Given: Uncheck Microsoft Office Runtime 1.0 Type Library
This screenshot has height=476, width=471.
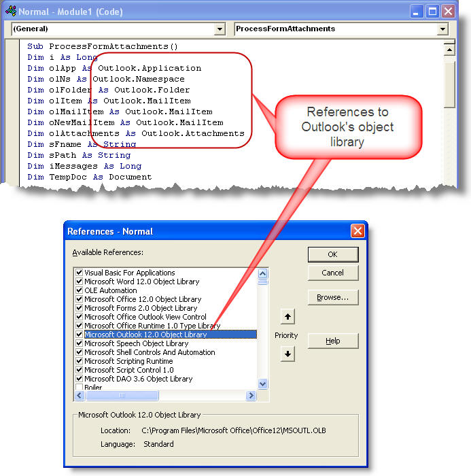Looking at the screenshot, I should (80, 326).
